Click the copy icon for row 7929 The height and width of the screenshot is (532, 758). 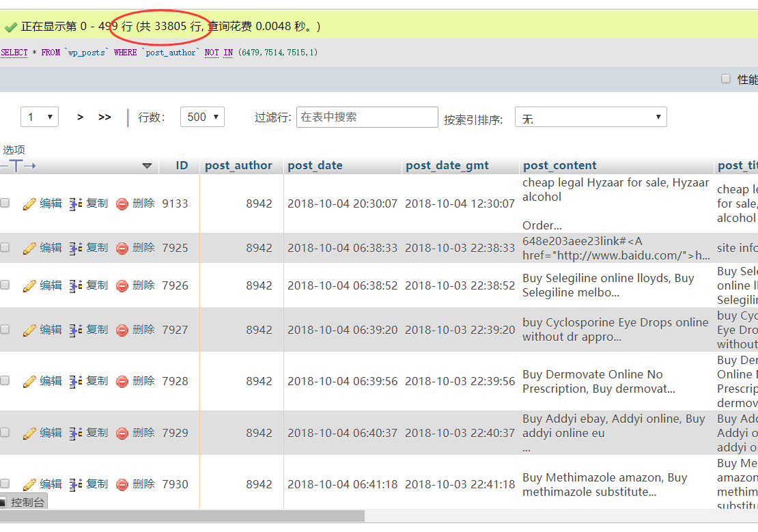tap(76, 433)
